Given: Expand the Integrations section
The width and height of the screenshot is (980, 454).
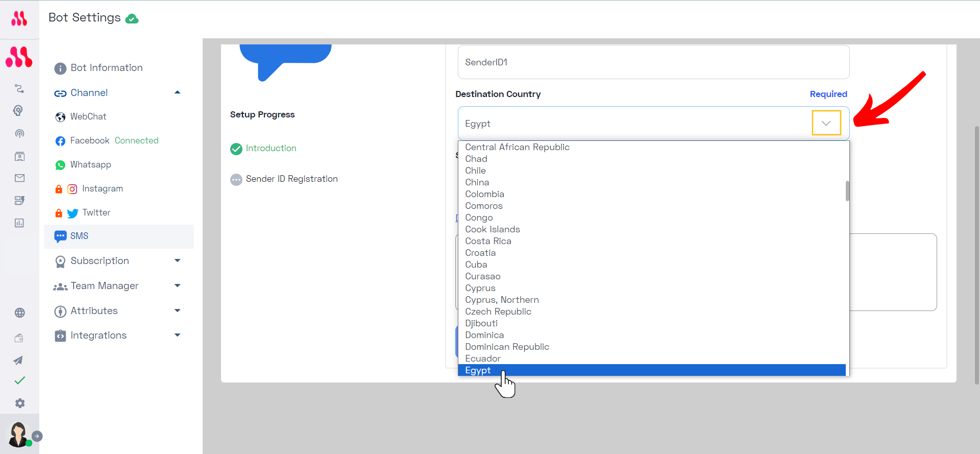Looking at the screenshot, I should (x=178, y=335).
